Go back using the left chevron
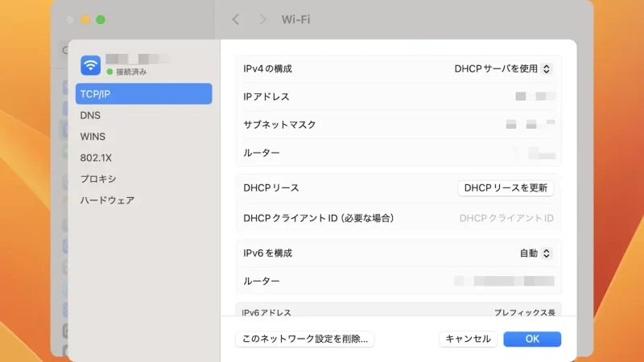This screenshot has width=644, height=362. coord(235,19)
